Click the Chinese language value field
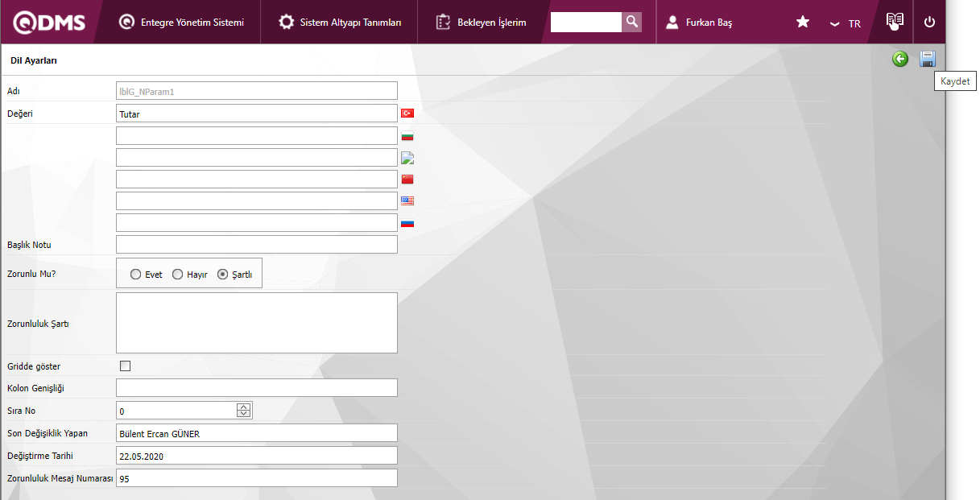Image resolution: width=980 pixels, height=500 pixels. (x=257, y=179)
